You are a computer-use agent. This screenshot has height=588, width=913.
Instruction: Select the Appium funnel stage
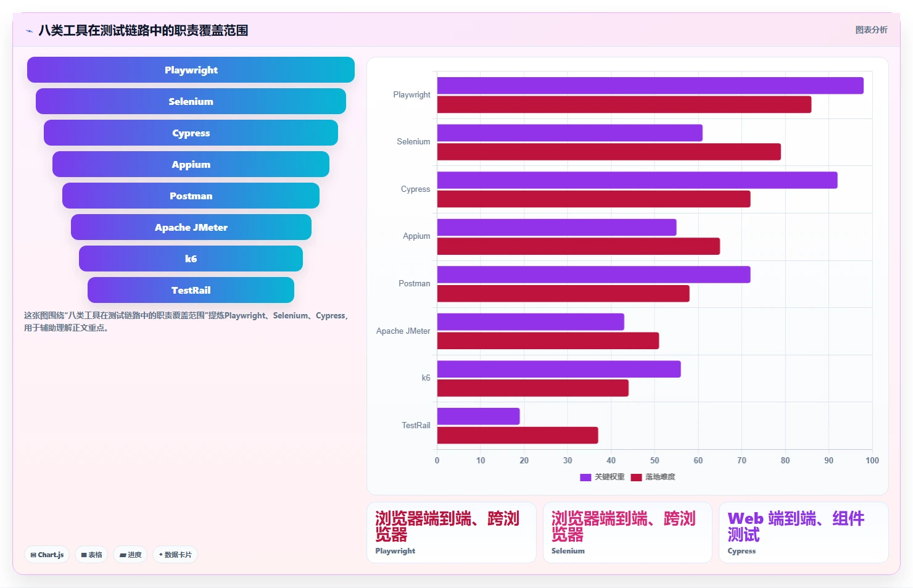pos(191,164)
